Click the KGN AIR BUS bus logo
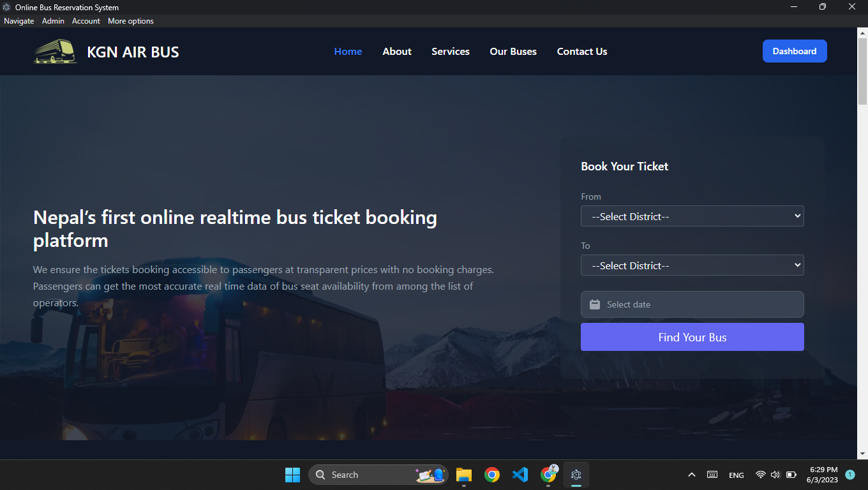Viewport: 868px width, 490px height. pyautogui.click(x=54, y=51)
